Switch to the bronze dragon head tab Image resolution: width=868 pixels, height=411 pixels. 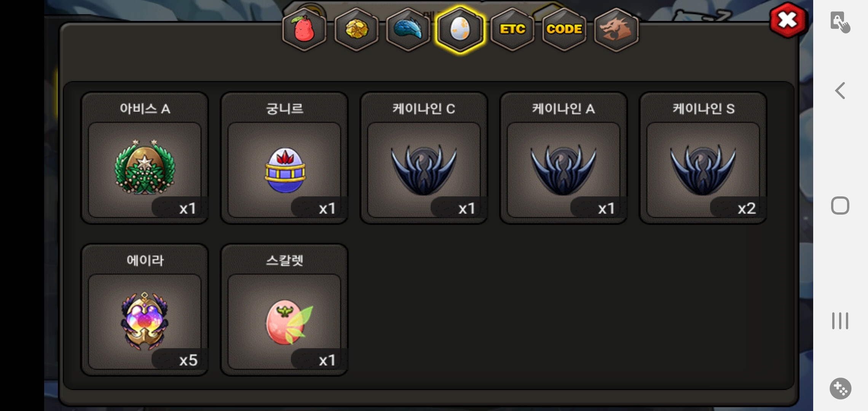[616, 29]
